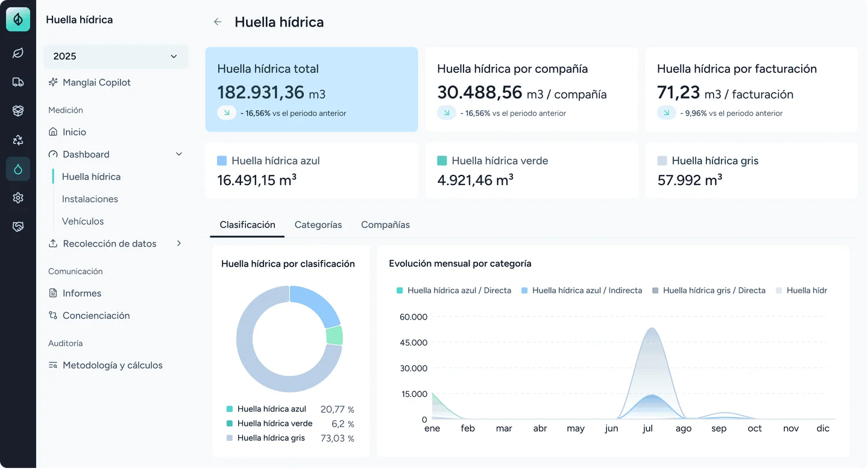Open the 2025 year dropdown
This screenshot has width=868, height=474.
click(116, 57)
